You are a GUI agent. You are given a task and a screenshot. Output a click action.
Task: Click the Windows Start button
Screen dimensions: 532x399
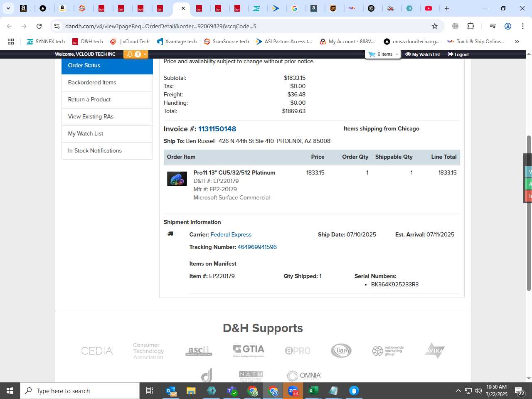10,391
